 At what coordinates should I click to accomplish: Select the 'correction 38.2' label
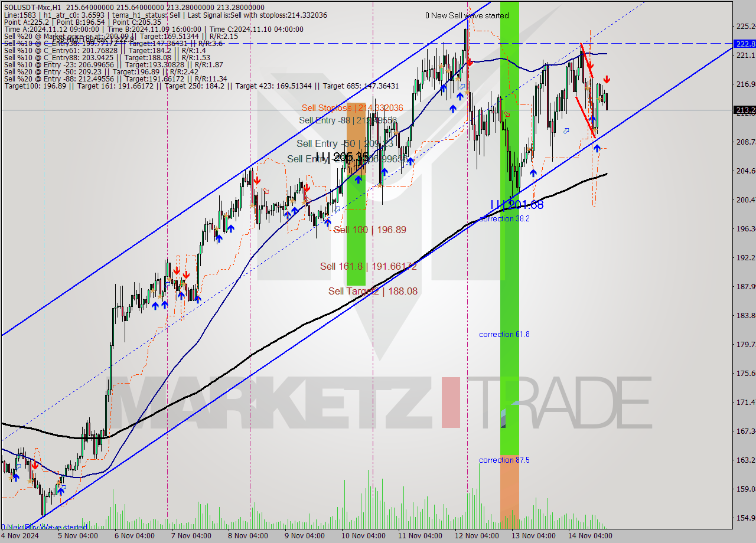coord(504,218)
